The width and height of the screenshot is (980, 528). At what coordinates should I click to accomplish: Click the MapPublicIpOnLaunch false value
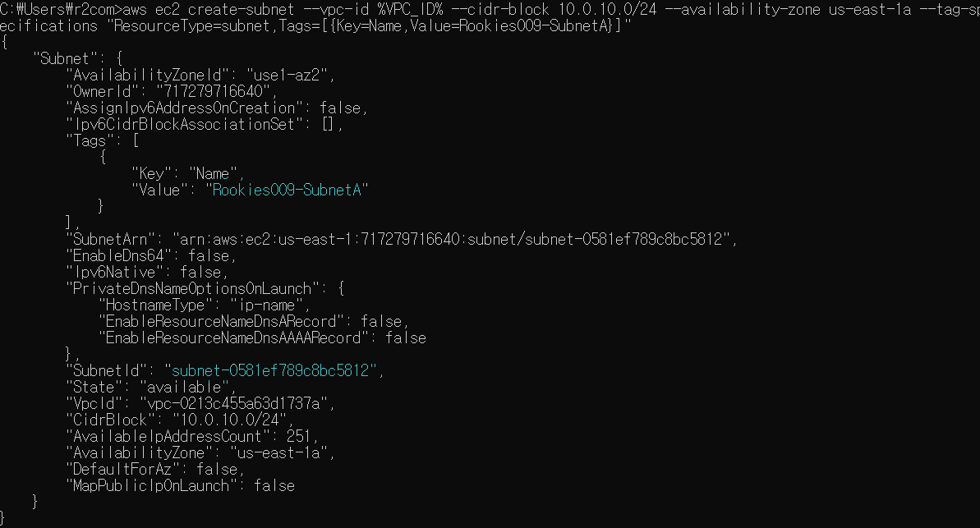pos(274,485)
